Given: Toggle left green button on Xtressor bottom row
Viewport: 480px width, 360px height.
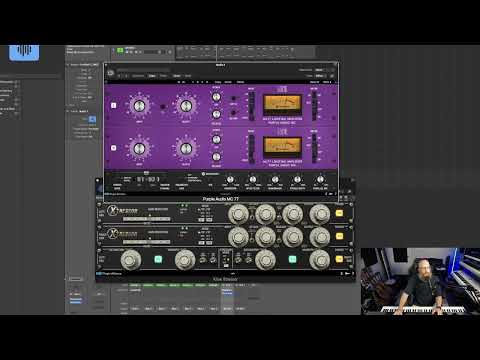Looking at the screenshot, I should pos(158,259).
